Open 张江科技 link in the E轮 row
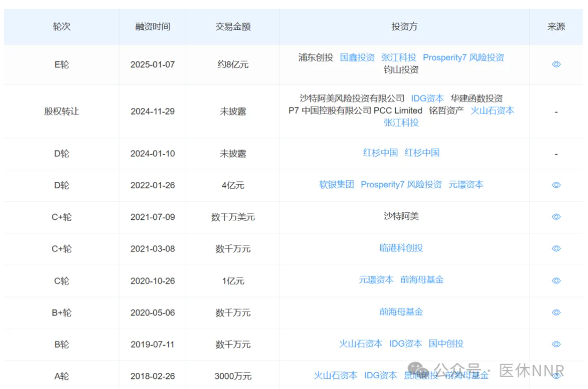Screen dimensions: 588x389 [x=398, y=57]
